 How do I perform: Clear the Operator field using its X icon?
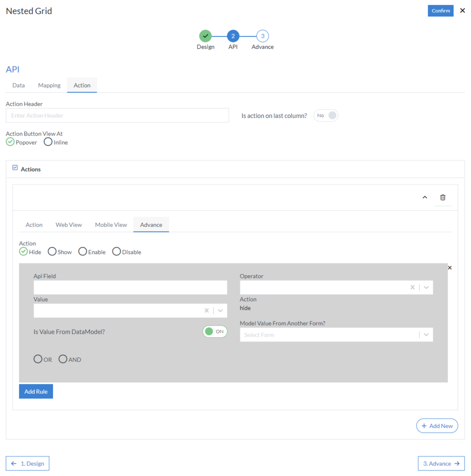[x=412, y=287]
